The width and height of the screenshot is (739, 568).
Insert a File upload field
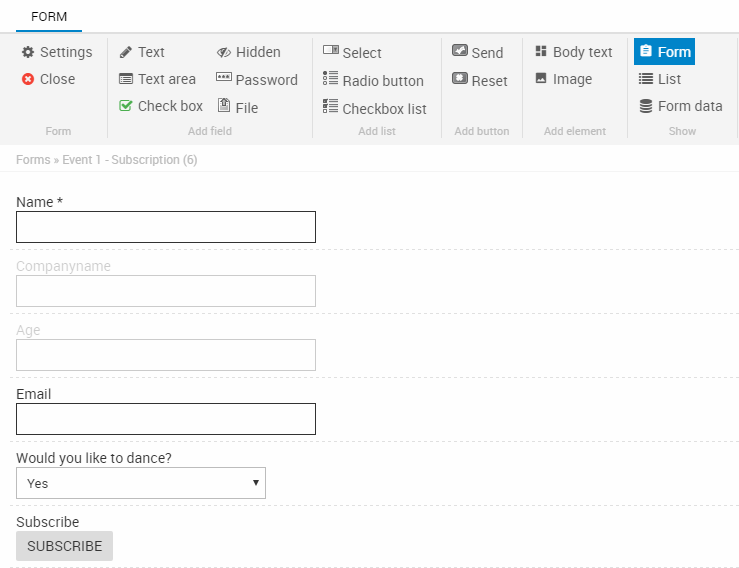(x=238, y=107)
